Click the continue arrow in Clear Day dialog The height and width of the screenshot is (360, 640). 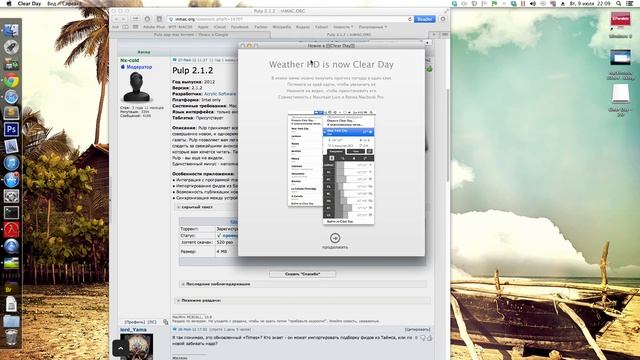pos(335,238)
